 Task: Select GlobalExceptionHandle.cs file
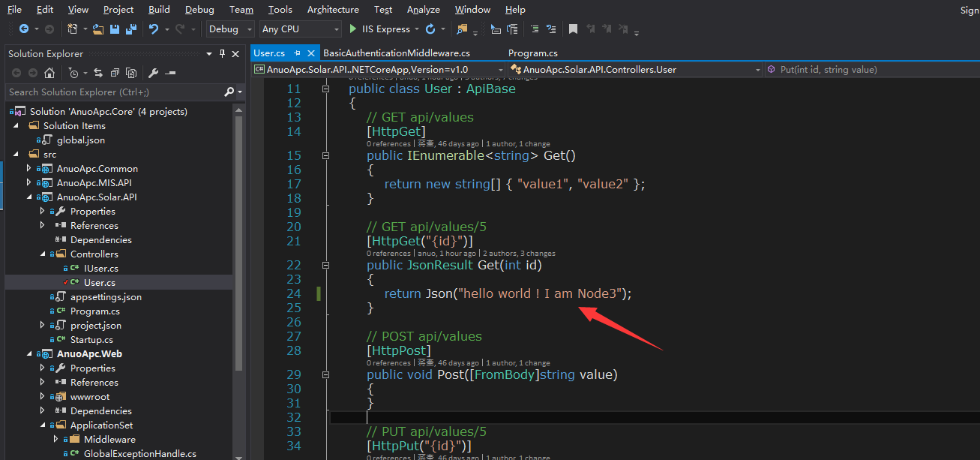tap(140, 453)
